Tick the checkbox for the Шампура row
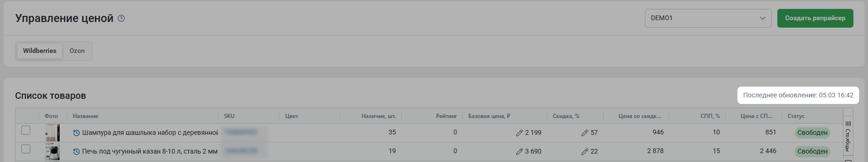Image resolution: width=868 pixels, height=162 pixels. [26, 130]
